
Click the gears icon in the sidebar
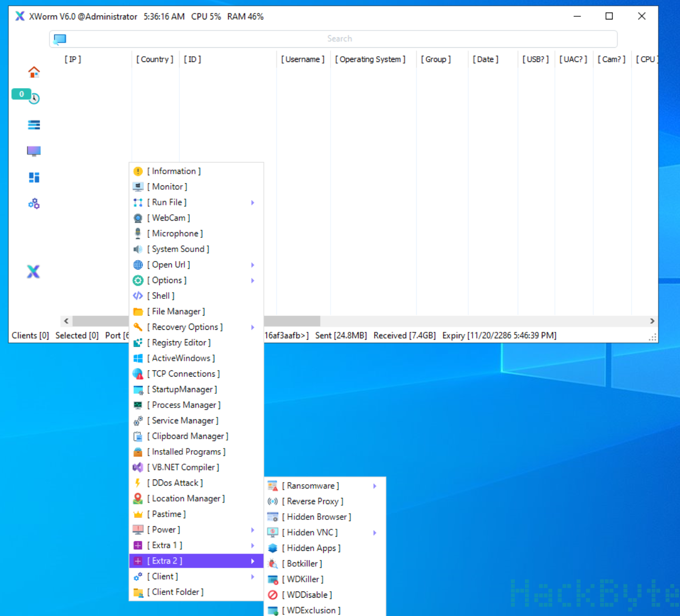tap(34, 204)
